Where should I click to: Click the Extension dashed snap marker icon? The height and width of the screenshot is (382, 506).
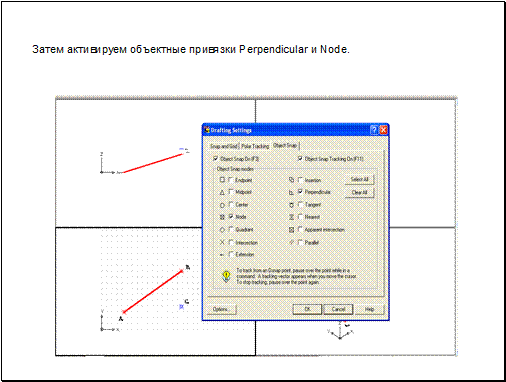coord(222,255)
